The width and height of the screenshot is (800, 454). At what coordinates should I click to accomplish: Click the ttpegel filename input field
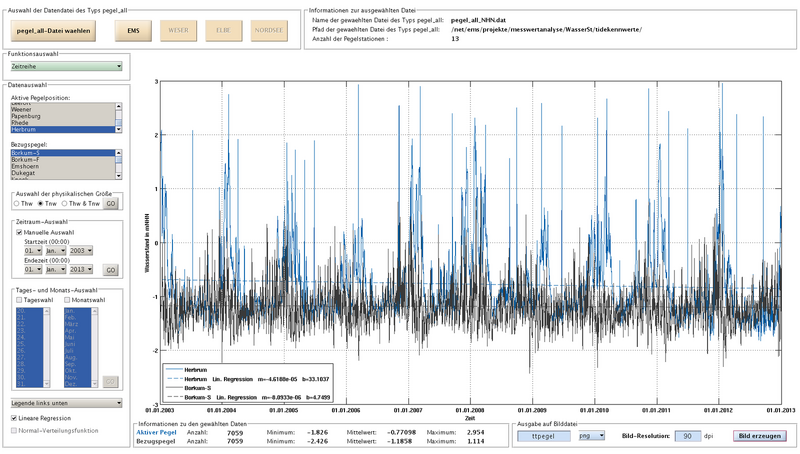(544, 436)
